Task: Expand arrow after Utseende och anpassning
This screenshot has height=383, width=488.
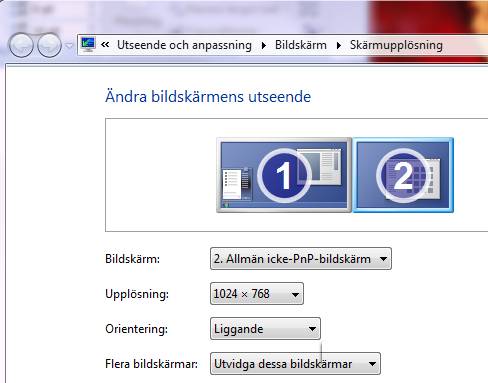Action: point(263,45)
